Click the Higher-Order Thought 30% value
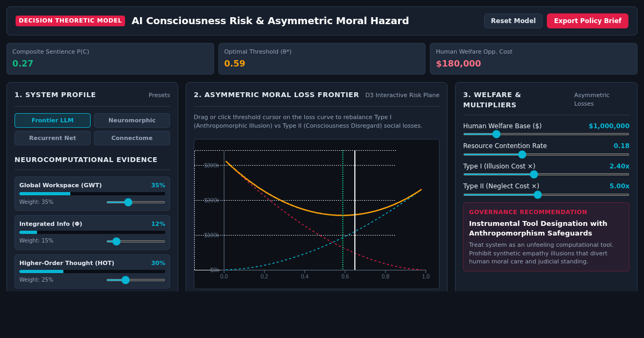Viewport: 644px width, 338px height. click(158, 263)
